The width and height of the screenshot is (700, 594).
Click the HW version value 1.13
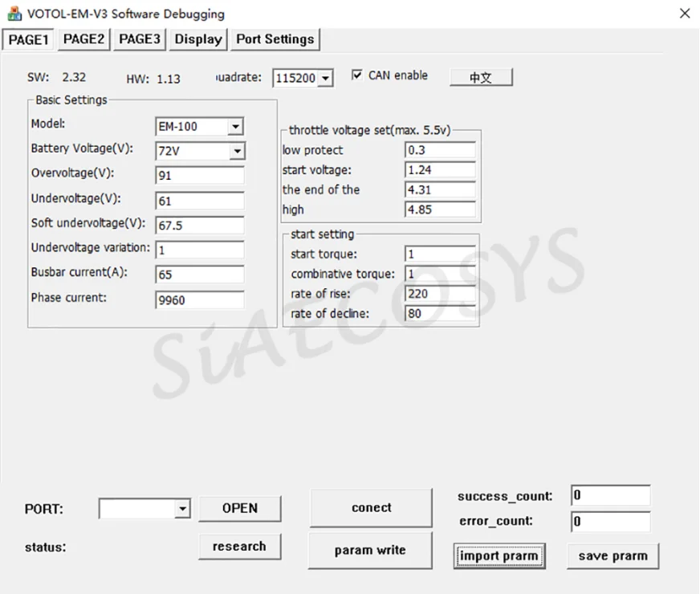click(169, 79)
